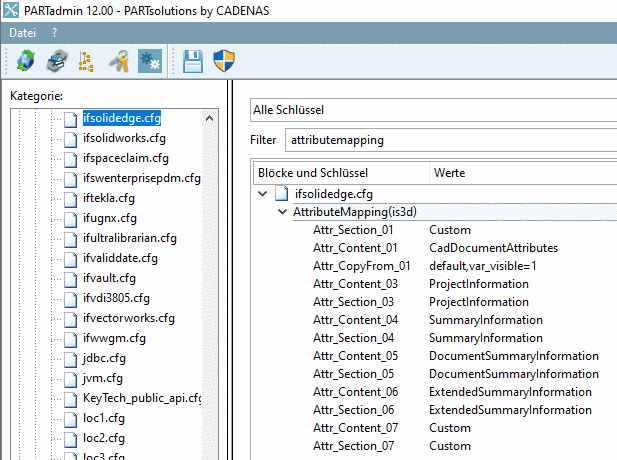
Task: Select the Attr_Content_03 key
Action: pos(355,284)
